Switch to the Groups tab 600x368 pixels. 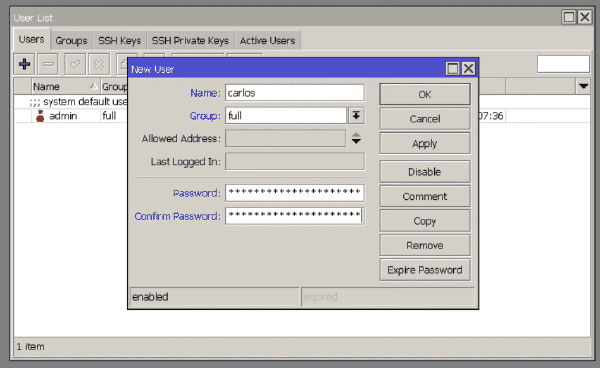coord(72,41)
